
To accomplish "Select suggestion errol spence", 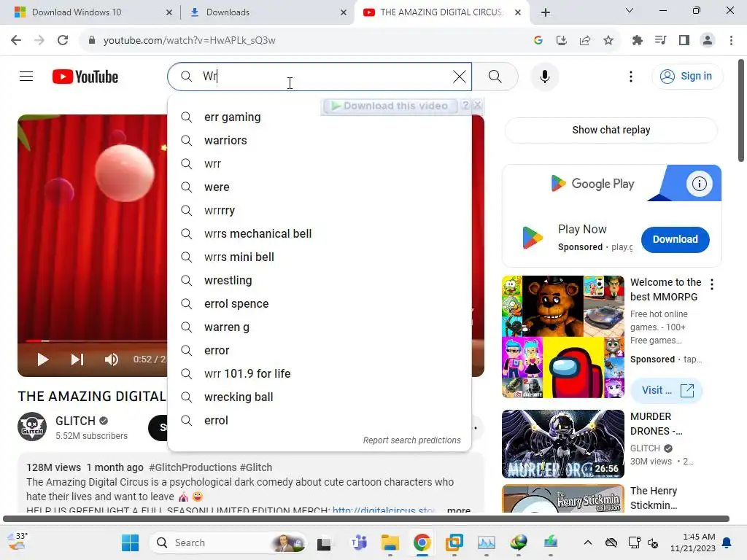I will click(320, 304).
